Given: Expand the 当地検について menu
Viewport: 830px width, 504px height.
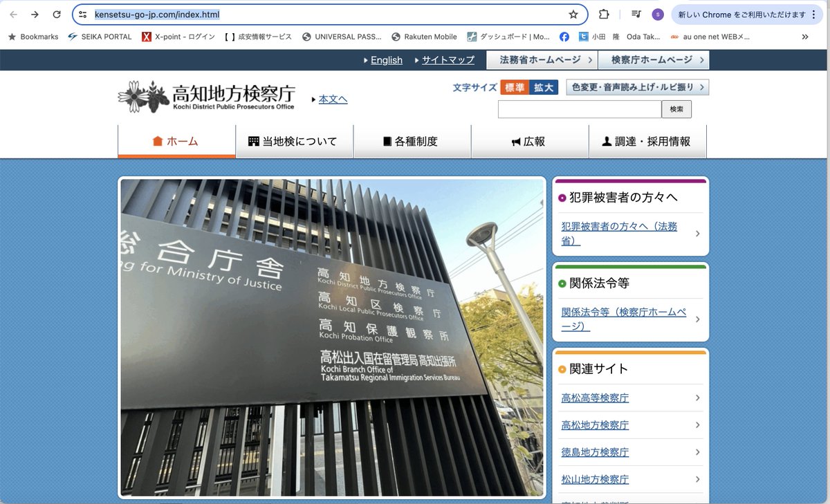Looking at the screenshot, I should coord(294,141).
